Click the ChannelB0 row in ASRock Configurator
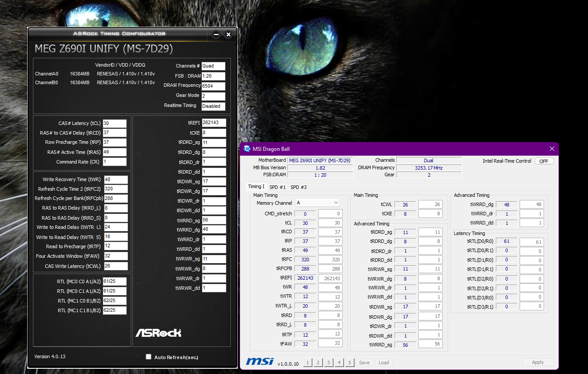 (95, 82)
